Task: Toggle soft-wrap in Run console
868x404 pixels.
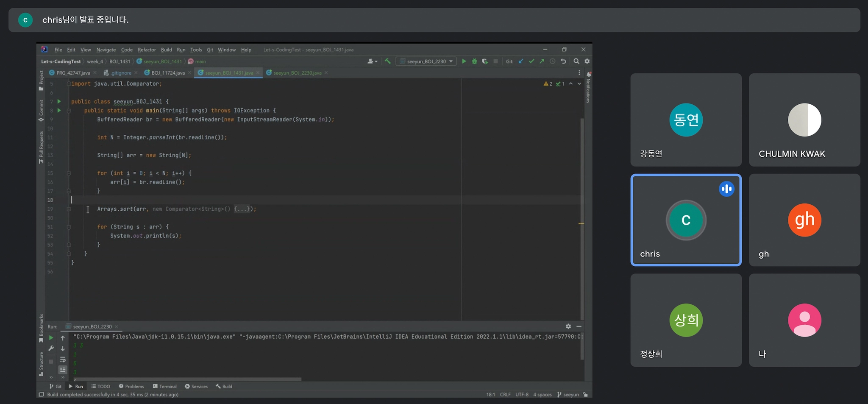Action: 63,359
